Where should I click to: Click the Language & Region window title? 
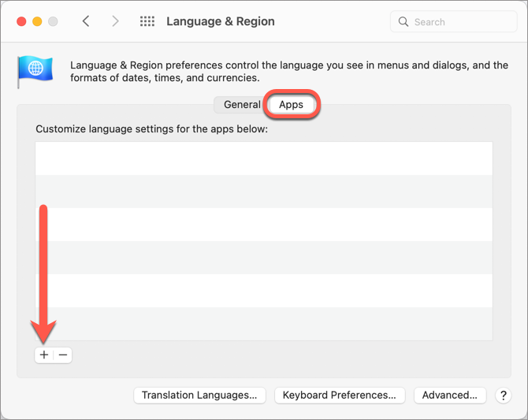pyautogui.click(x=221, y=21)
